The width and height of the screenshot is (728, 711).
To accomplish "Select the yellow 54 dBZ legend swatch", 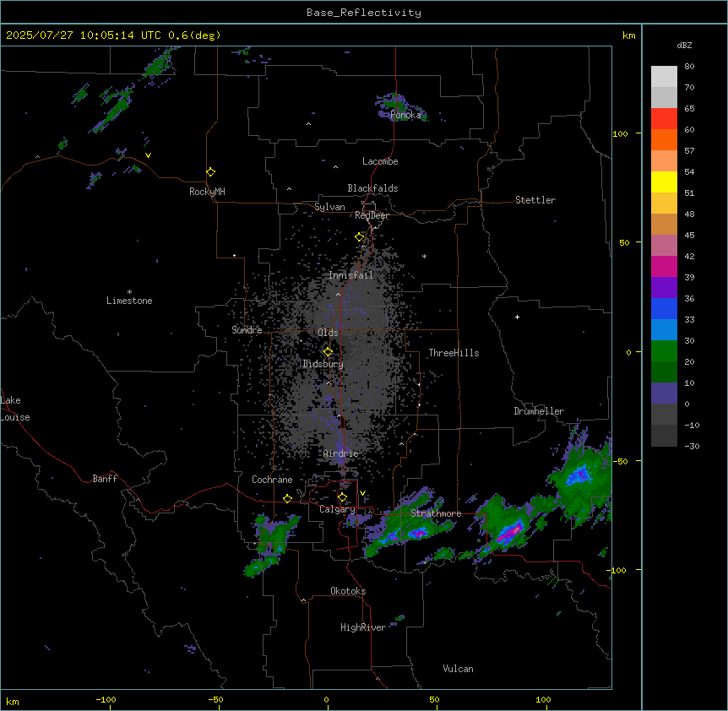I will 664,182.
